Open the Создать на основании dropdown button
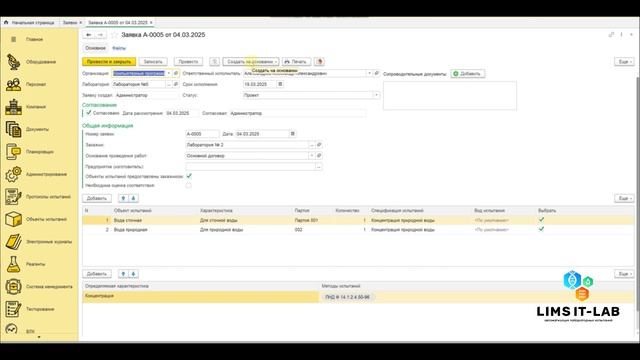 [251, 62]
